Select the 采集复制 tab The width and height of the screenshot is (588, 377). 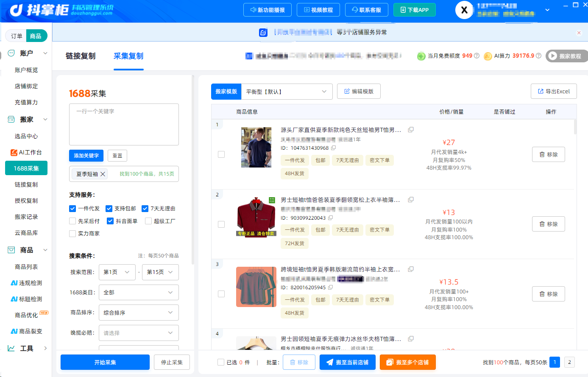coord(128,56)
